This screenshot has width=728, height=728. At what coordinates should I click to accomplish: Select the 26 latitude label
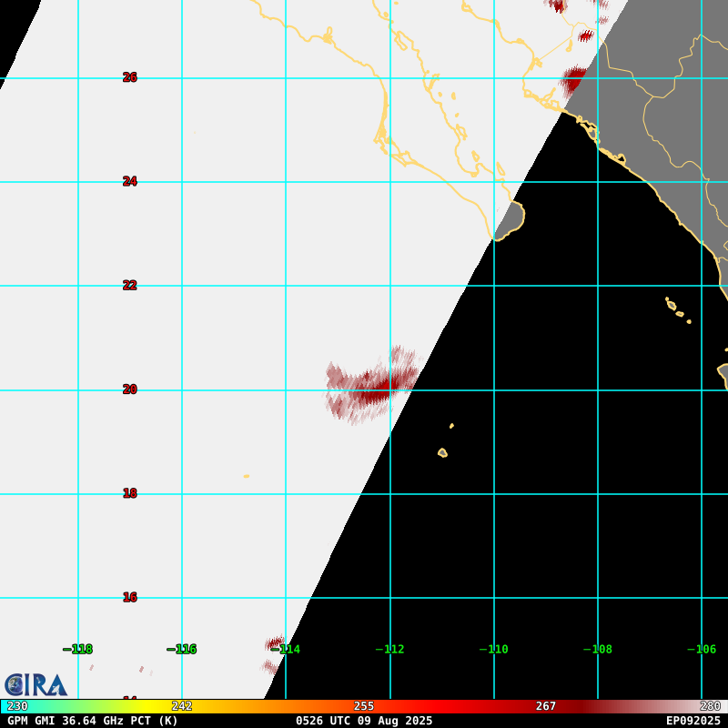[x=130, y=77]
